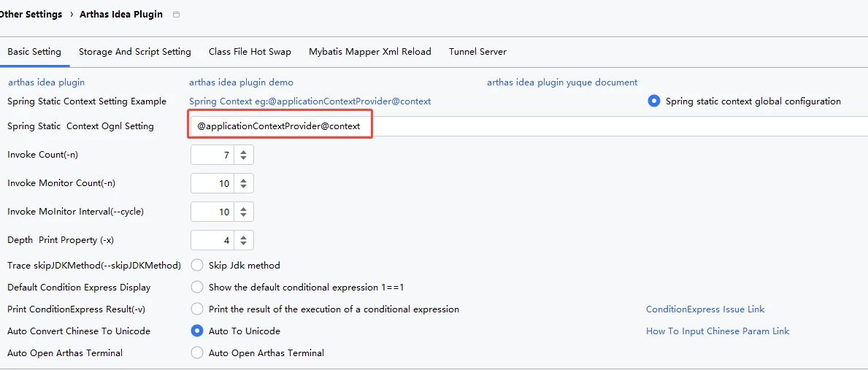Enable Auto Open Arthas Terminal
Image resolution: width=868 pixels, height=370 pixels.
click(197, 352)
